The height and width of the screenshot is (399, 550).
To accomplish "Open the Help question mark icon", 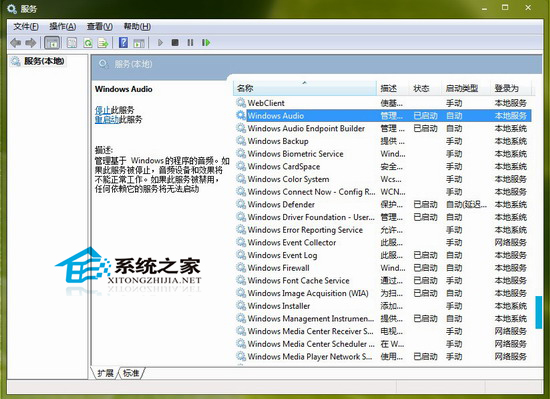I will [123, 43].
